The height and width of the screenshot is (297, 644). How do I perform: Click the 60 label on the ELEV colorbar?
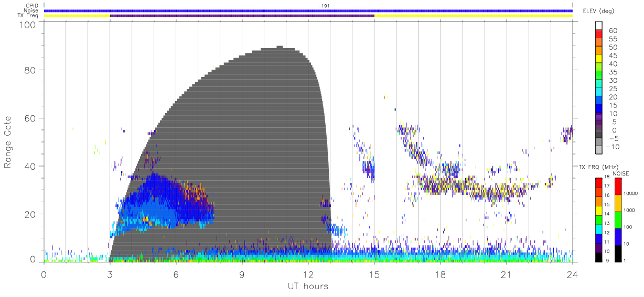pyautogui.click(x=613, y=31)
